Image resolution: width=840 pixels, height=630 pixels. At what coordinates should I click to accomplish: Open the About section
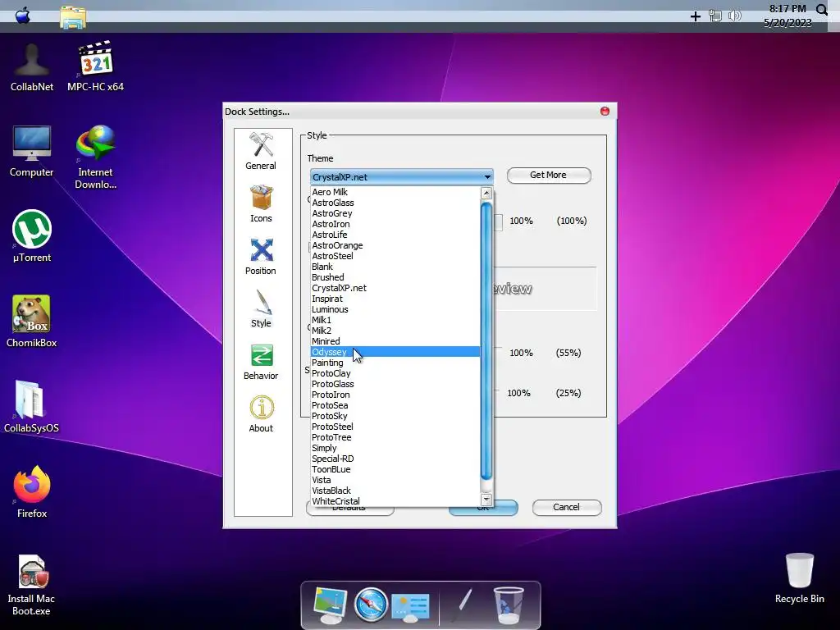click(261, 414)
